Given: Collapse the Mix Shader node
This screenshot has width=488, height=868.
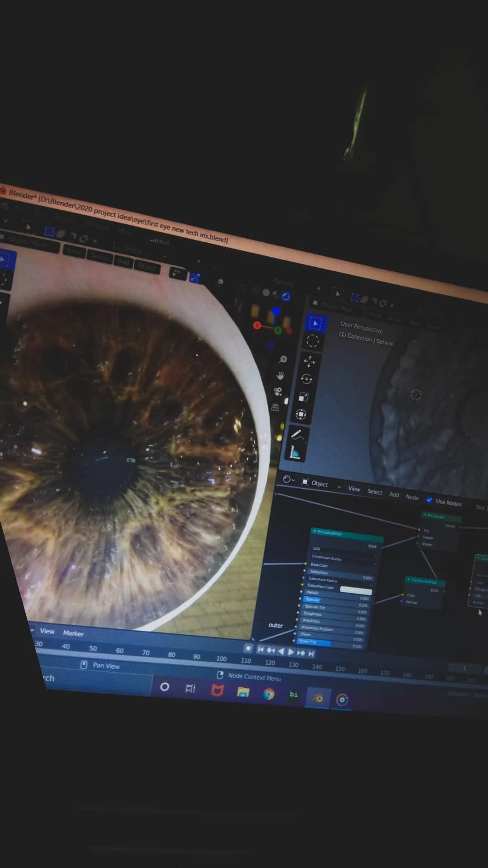Looking at the screenshot, I should pyautogui.click(x=425, y=515).
